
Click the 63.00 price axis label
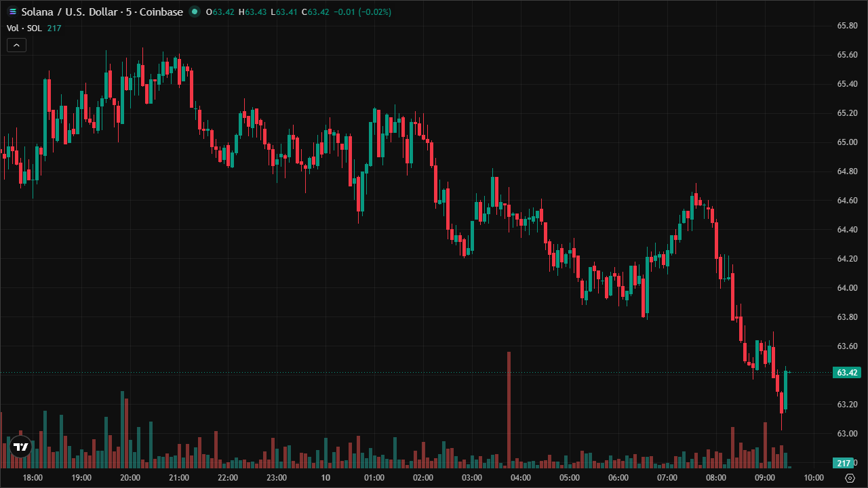[848, 434]
